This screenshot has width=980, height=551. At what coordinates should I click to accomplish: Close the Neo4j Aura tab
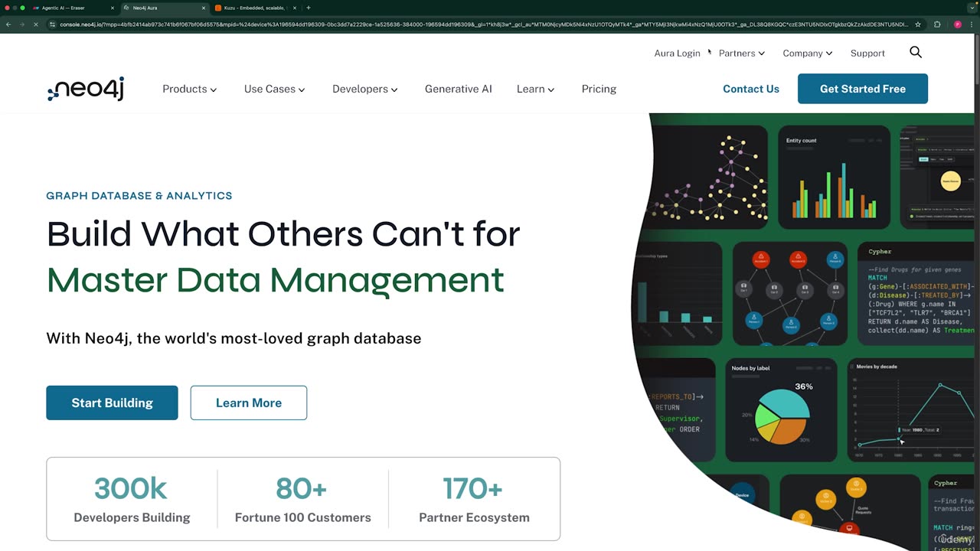pos(203,8)
